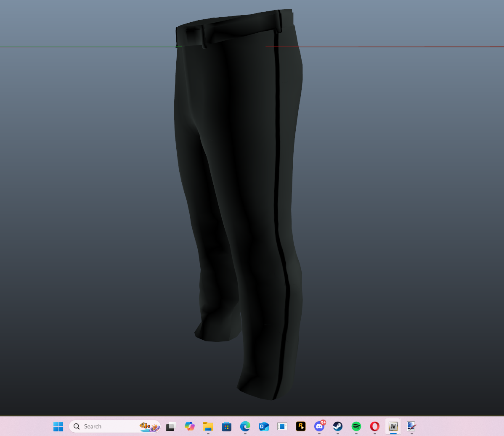Screen dimensions: 504x436
Task: Open the clownfish search highlight icon
Action: coord(149,426)
